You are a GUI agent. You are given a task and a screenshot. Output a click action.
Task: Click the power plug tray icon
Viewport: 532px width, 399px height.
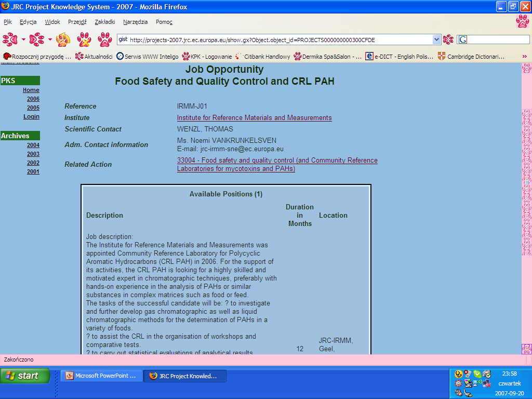click(468, 393)
